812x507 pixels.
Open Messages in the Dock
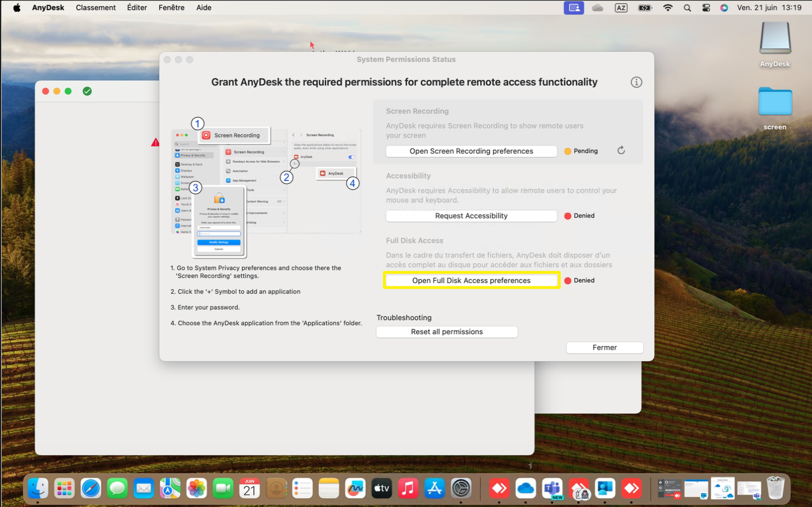(117, 488)
